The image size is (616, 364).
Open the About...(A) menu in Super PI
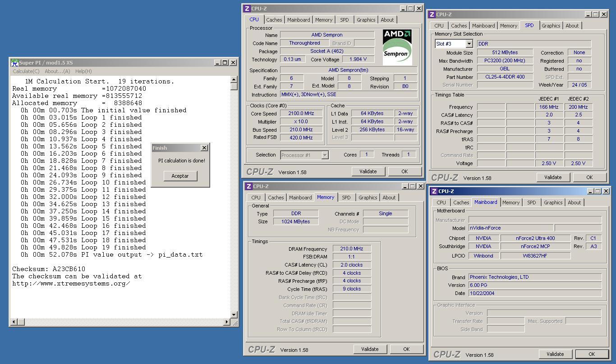point(57,71)
